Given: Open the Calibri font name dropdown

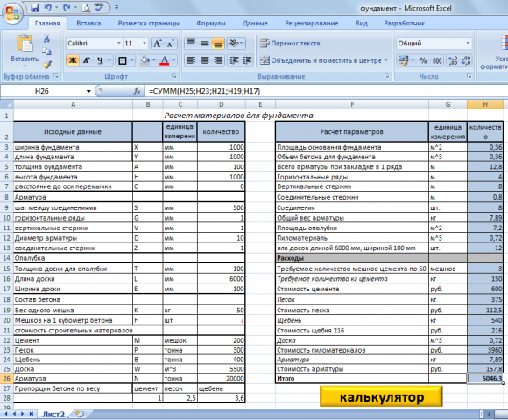Looking at the screenshot, I should (118, 44).
